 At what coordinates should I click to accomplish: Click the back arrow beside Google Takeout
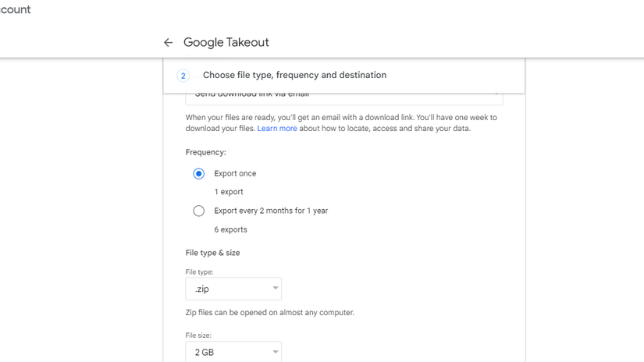pyautogui.click(x=168, y=43)
